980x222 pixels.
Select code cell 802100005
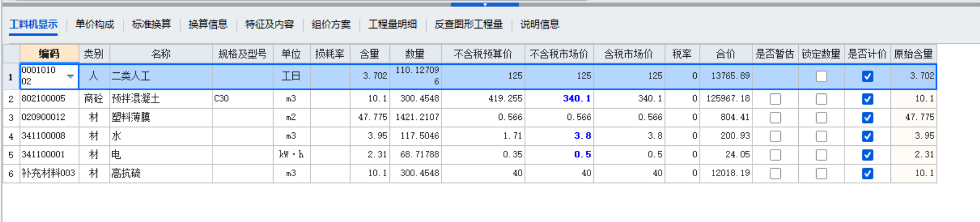click(50, 99)
